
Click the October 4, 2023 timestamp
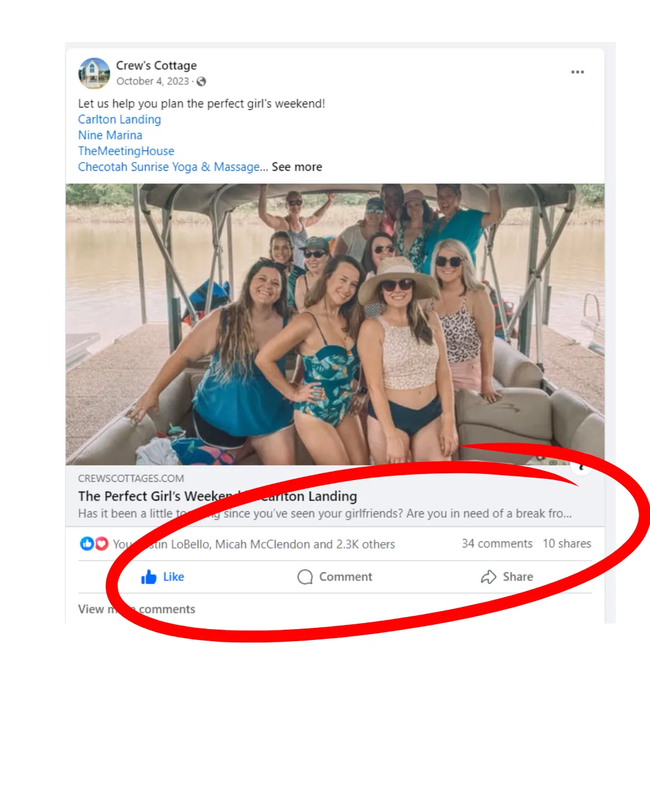pyautogui.click(x=152, y=82)
